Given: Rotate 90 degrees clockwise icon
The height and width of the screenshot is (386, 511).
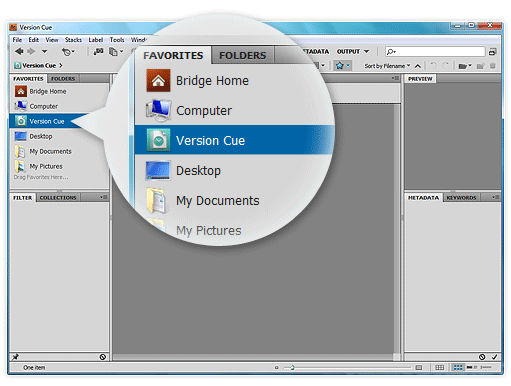Looking at the screenshot, I should tap(445, 66).
